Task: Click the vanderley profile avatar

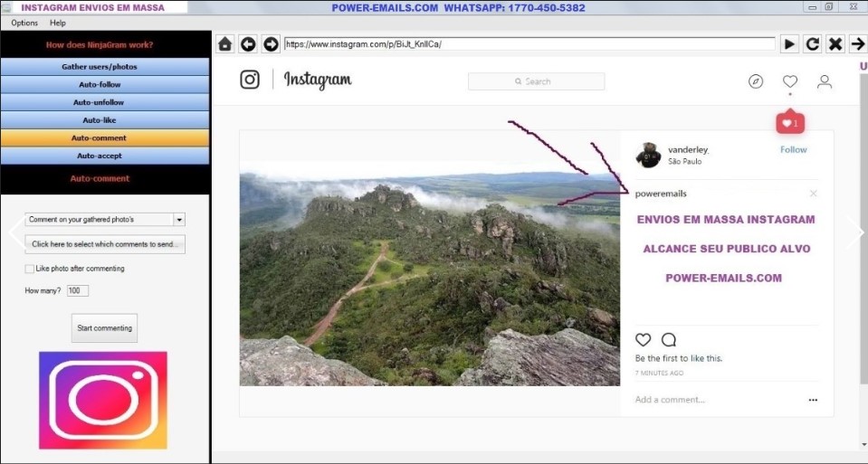Action: tap(648, 155)
